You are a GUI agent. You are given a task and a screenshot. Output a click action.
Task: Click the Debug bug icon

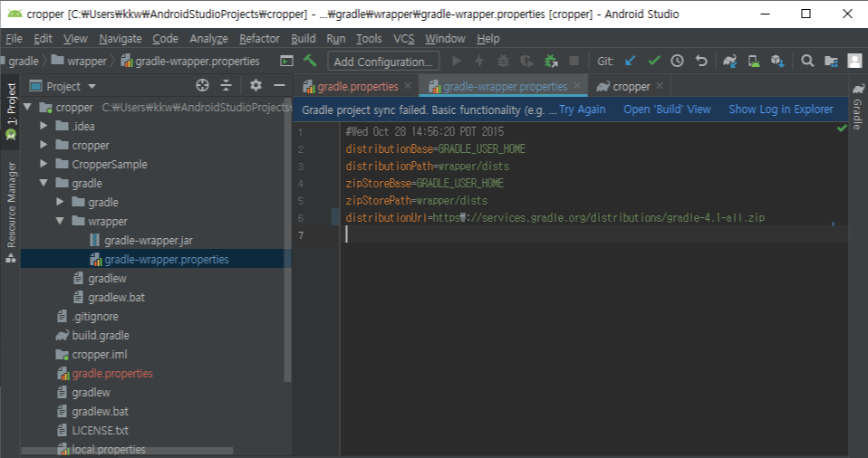pyautogui.click(x=503, y=61)
